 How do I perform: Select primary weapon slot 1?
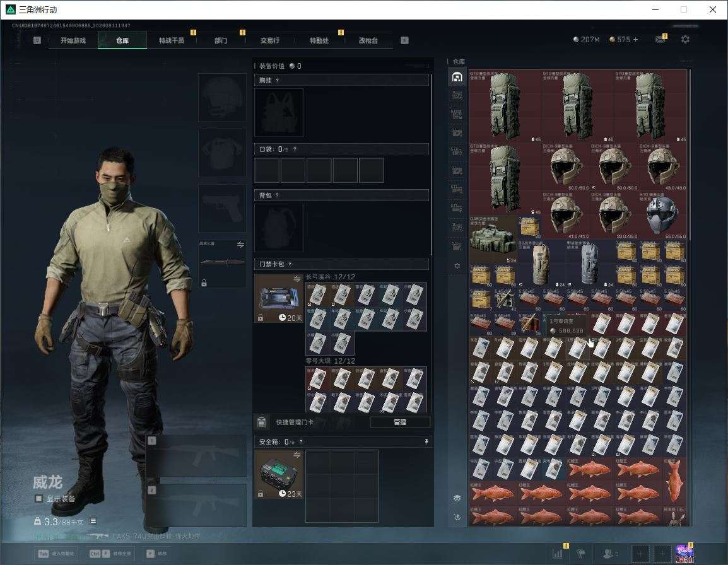tap(196, 456)
